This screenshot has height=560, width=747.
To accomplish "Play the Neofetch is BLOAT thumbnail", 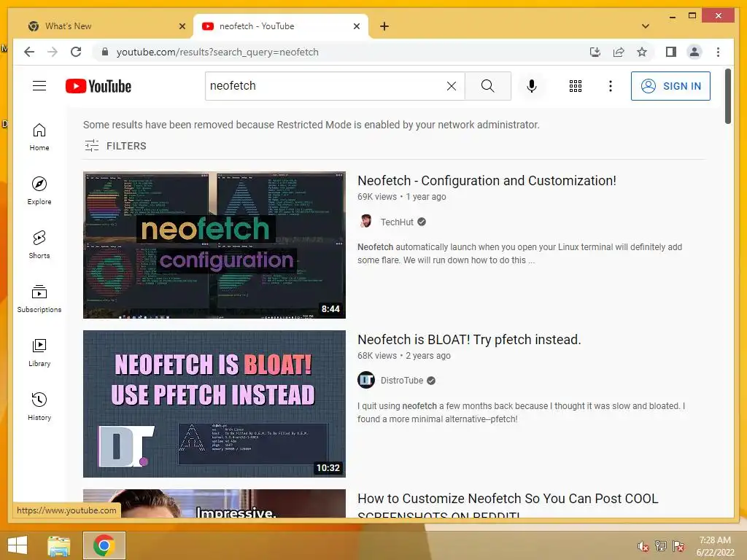I will [214, 404].
